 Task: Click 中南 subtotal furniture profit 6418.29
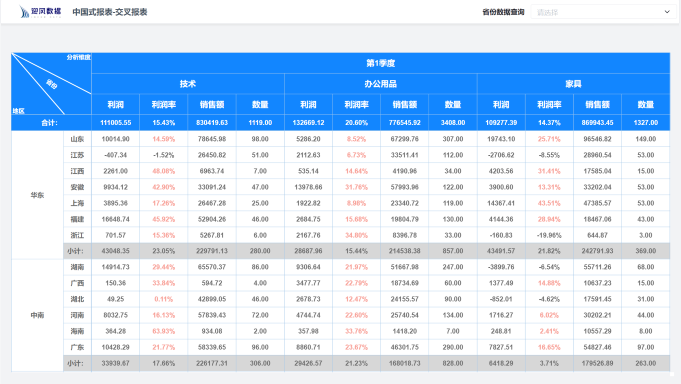(x=501, y=363)
